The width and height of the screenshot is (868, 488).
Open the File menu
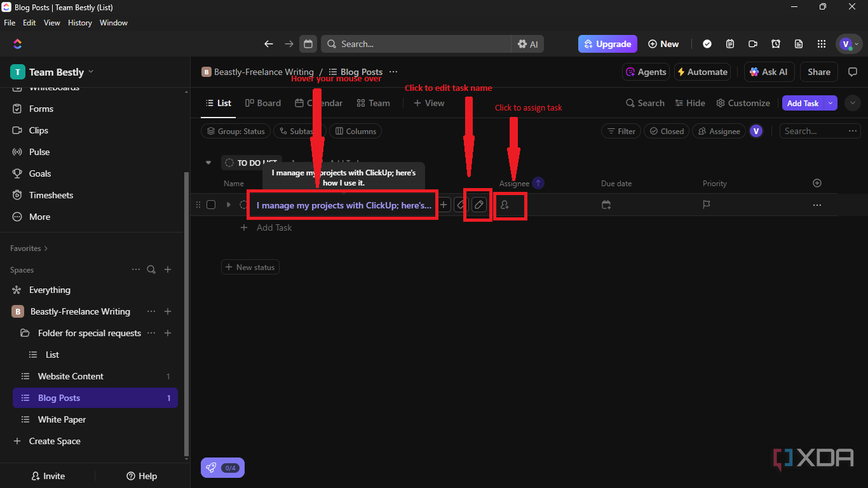pos(10,23)
